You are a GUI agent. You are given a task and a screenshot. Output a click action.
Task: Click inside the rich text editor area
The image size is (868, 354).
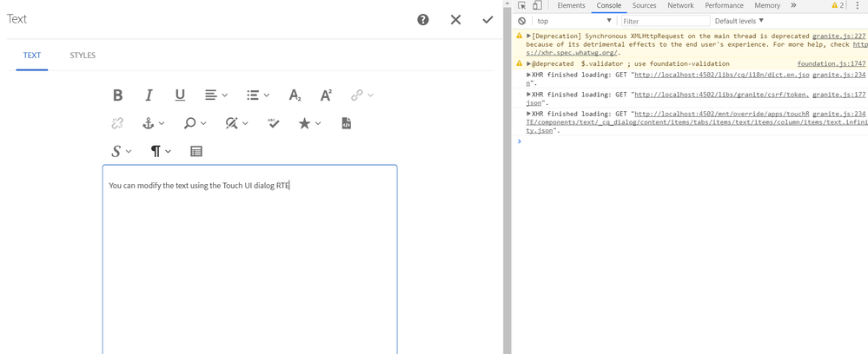(249, 260)
